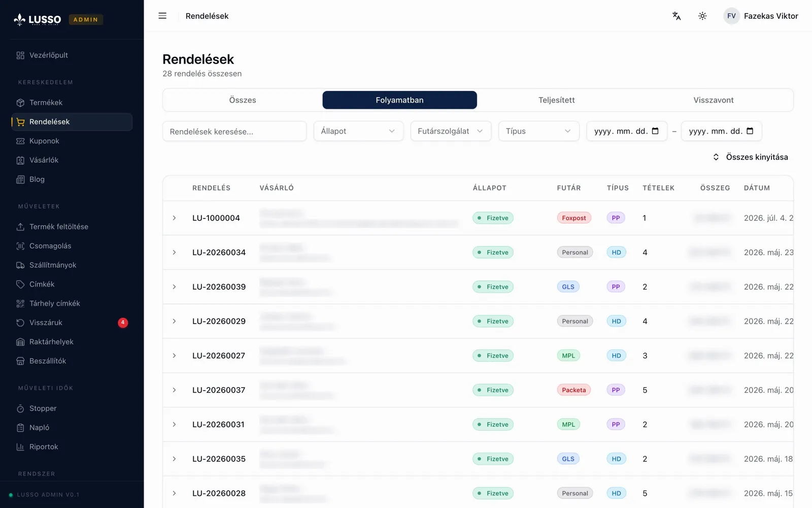Expand order LU-1000004 row chevron
Viewport: 812px width, 508px height.
174,218
